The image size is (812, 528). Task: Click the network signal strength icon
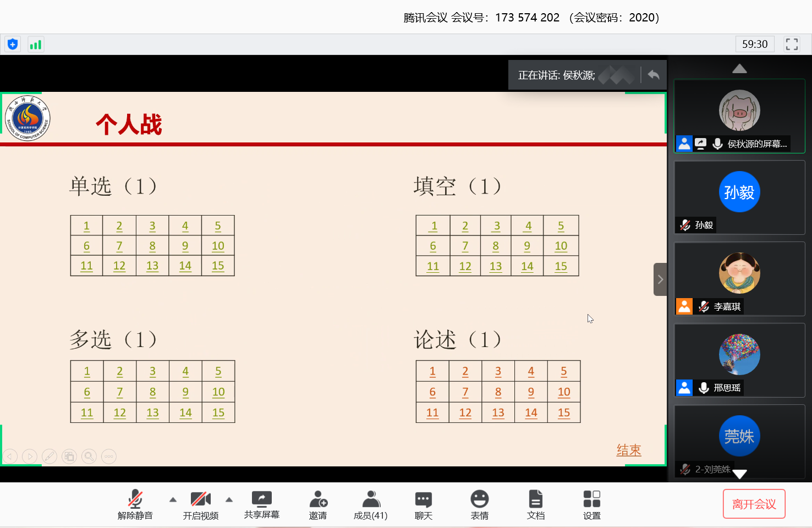[x=36, y=45]
